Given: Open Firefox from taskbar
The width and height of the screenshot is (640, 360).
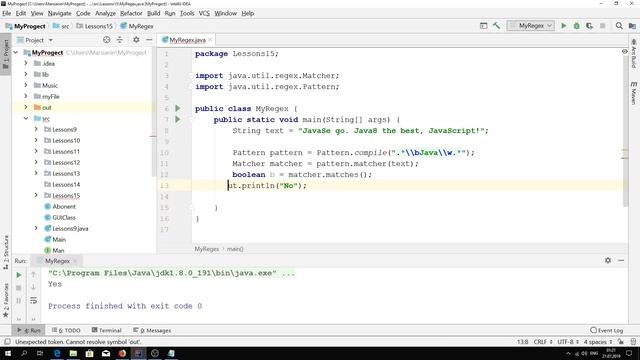Looking at the screenshot, I should click(122, 353).
